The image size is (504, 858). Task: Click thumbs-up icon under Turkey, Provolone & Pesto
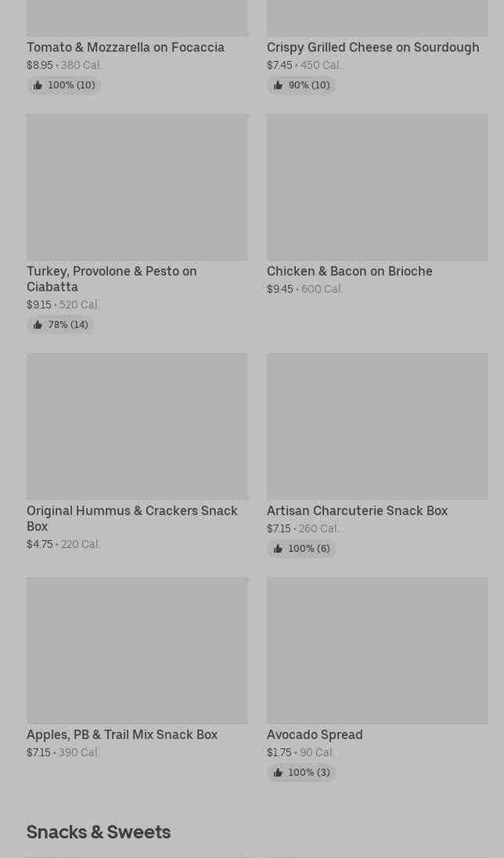38,325
